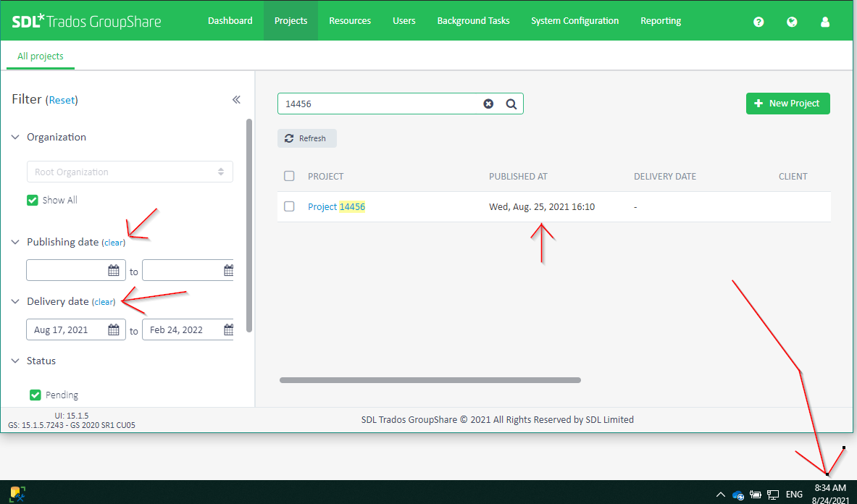Go to the Dashboard menu
The height and width of the screenshot is (504, 857).
(230, 21)
